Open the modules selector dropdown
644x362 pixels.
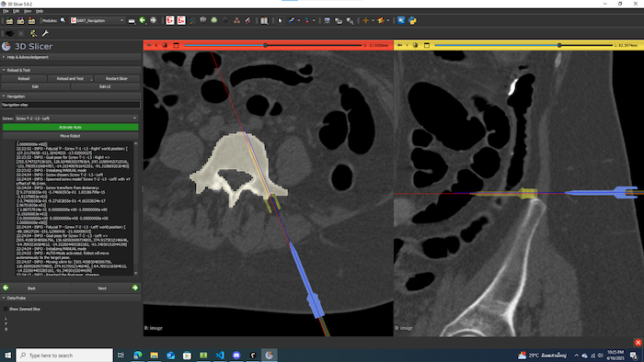click(x=98, y=20)
